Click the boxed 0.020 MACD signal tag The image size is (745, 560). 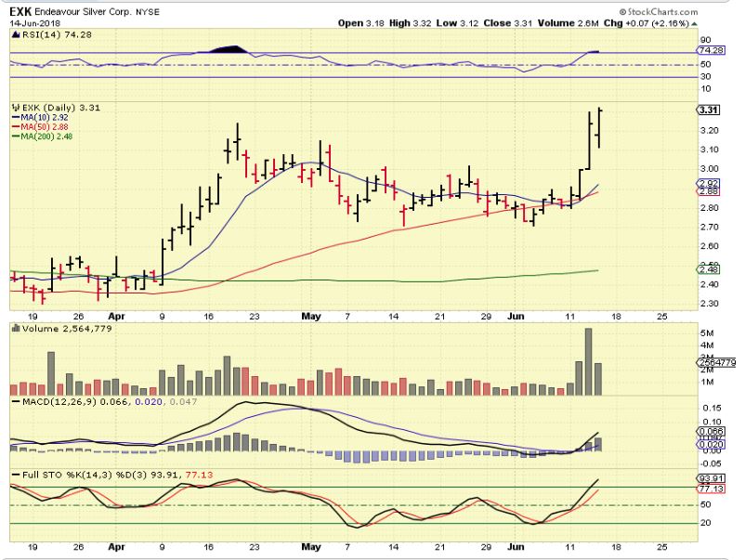coord(711,445)
